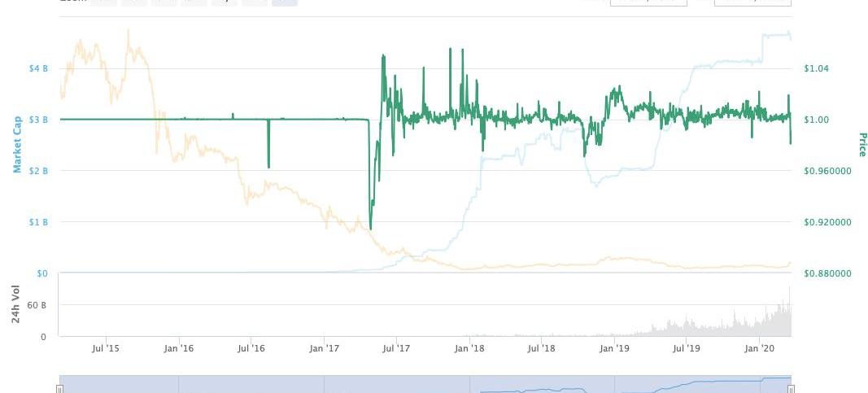Click the 24h Vol axis title
The width and height of the screenshot is (868, 393).
(16, 303)
